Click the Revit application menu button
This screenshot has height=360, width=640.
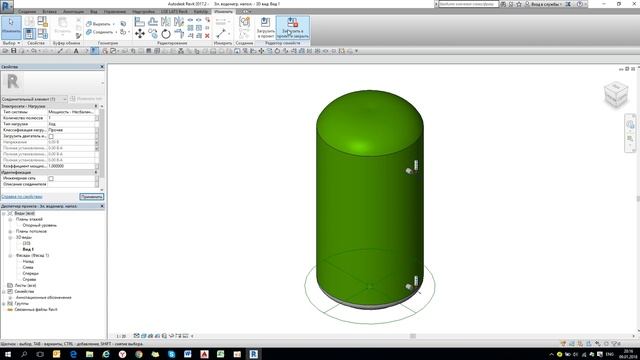coord(7,6)
